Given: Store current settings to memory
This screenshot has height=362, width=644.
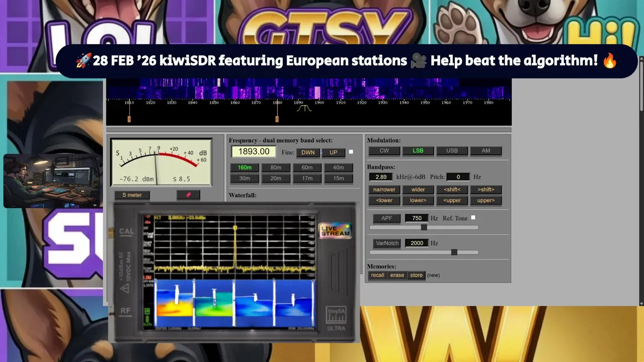Looking at the screenshot, I should click(416, 275).
